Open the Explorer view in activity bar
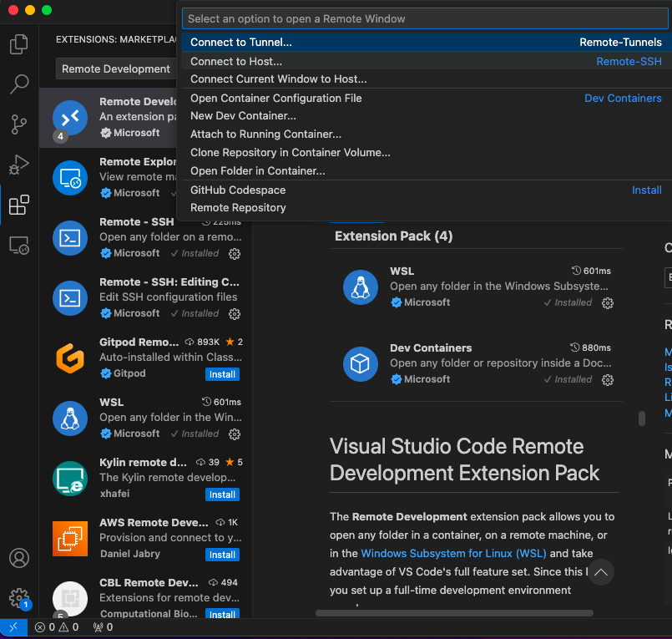672x639 pixels. [x=19, y=43]
